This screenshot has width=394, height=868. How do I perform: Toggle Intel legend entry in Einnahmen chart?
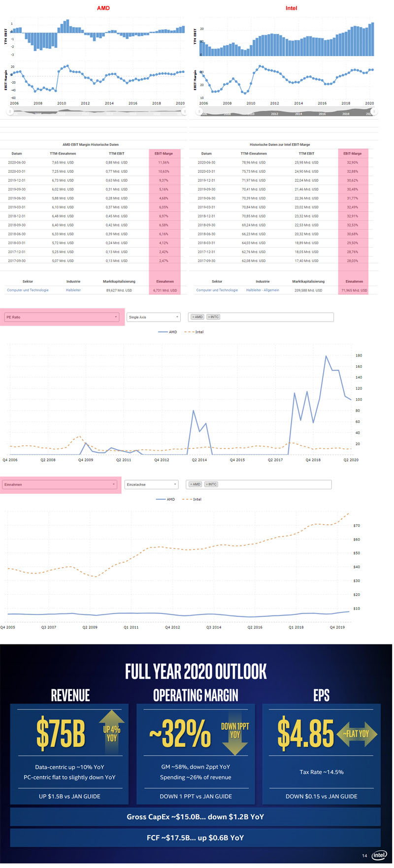[192, 499]
